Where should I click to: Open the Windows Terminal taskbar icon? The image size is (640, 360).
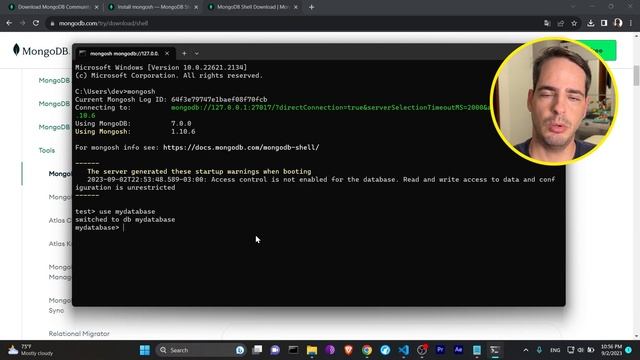495,350
